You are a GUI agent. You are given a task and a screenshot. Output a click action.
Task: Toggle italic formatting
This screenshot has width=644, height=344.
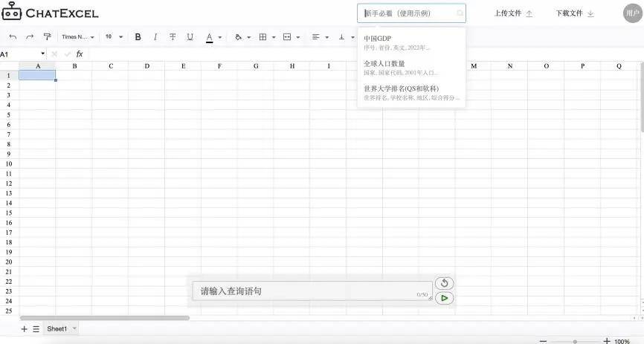155,37
